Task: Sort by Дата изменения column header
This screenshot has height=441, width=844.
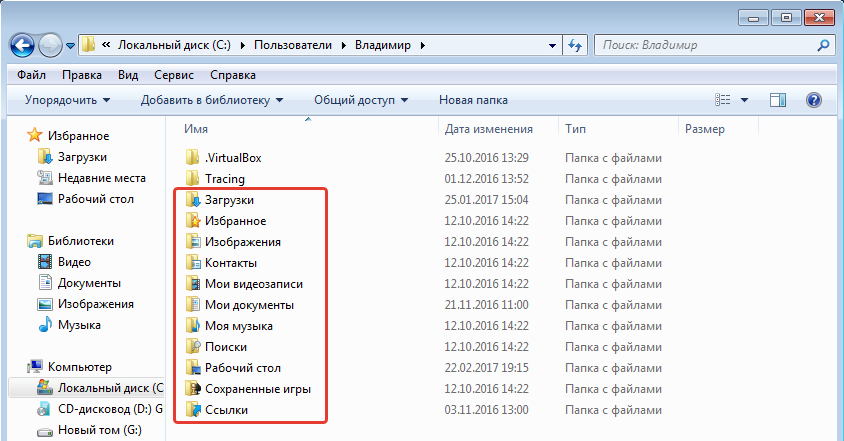Action: click(488, 129)
